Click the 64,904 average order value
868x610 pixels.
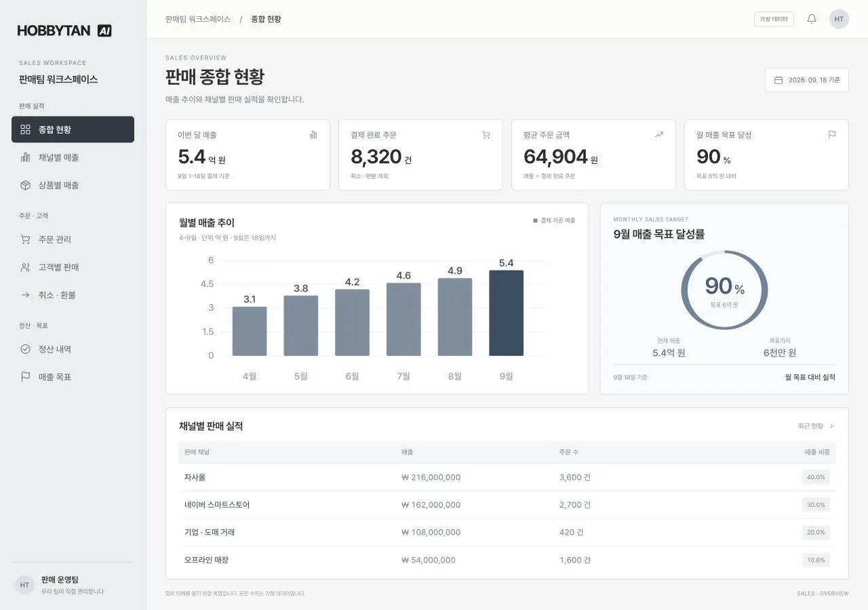pos(555,157)
